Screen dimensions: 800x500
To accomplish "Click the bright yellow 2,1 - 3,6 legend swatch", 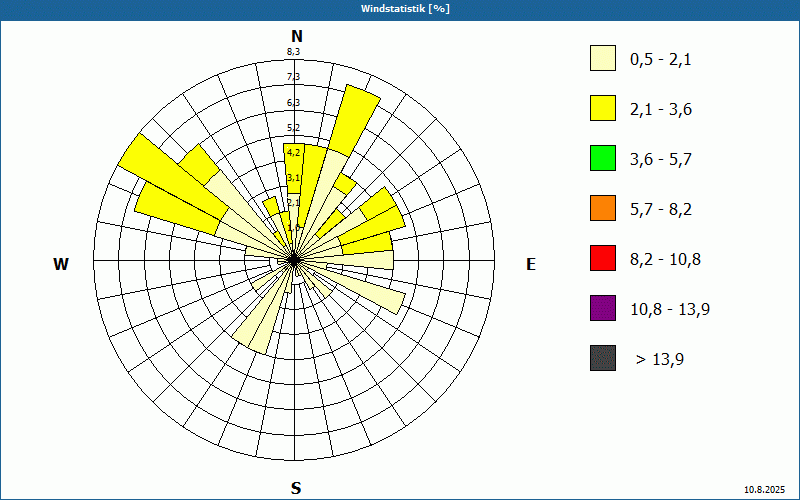I will 603,108.
